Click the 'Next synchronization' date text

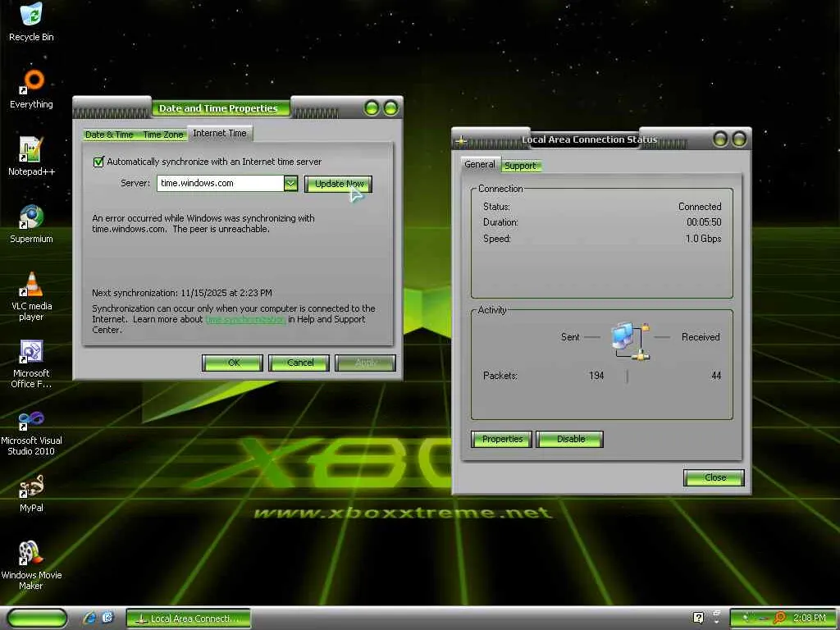182,293
